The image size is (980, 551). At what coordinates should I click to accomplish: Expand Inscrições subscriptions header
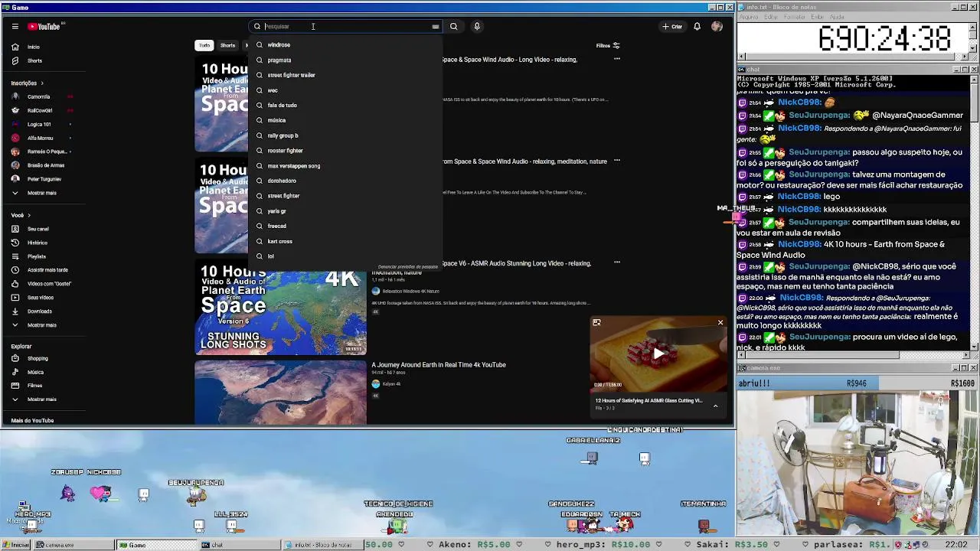(27, 83)
